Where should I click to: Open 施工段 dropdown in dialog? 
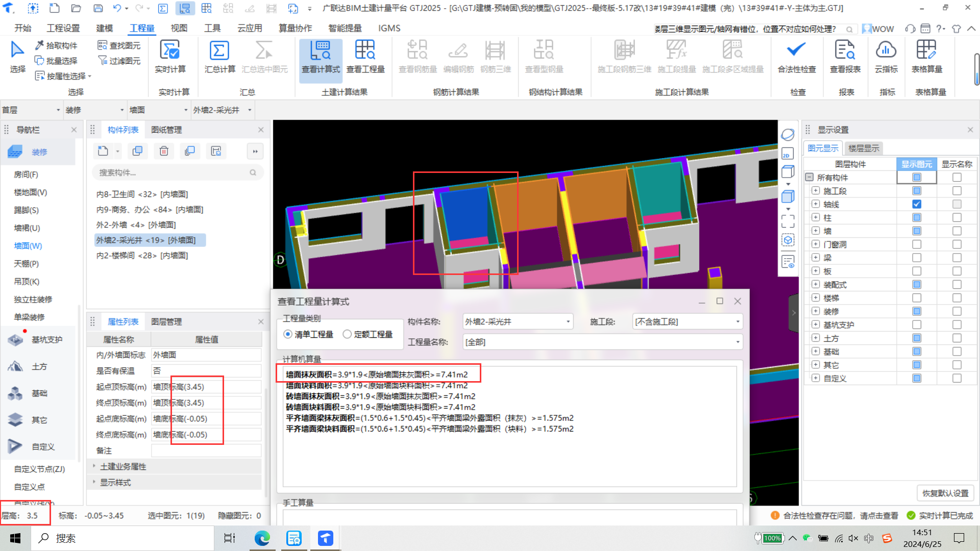click(x=687, y=321)
